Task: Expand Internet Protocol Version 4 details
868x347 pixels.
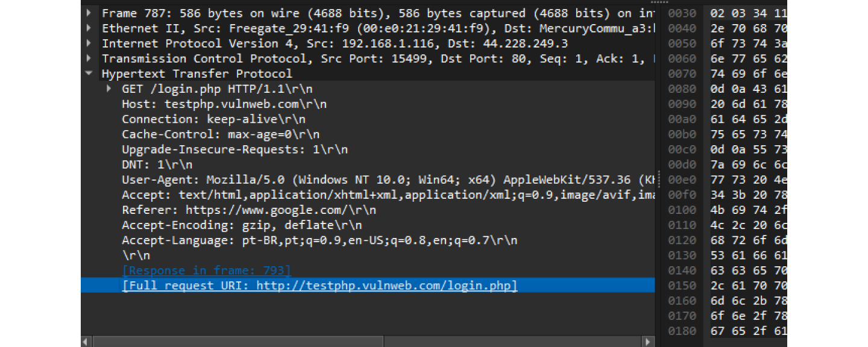Action: coord(89,43)
